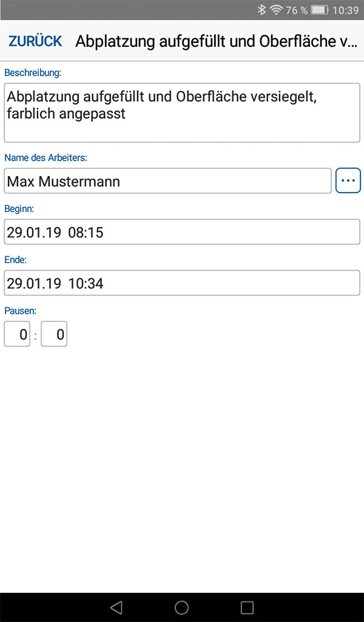Tap the Bluetooth status icon
Viewport: 364px width, 622px height.
(x=261, y=10)
